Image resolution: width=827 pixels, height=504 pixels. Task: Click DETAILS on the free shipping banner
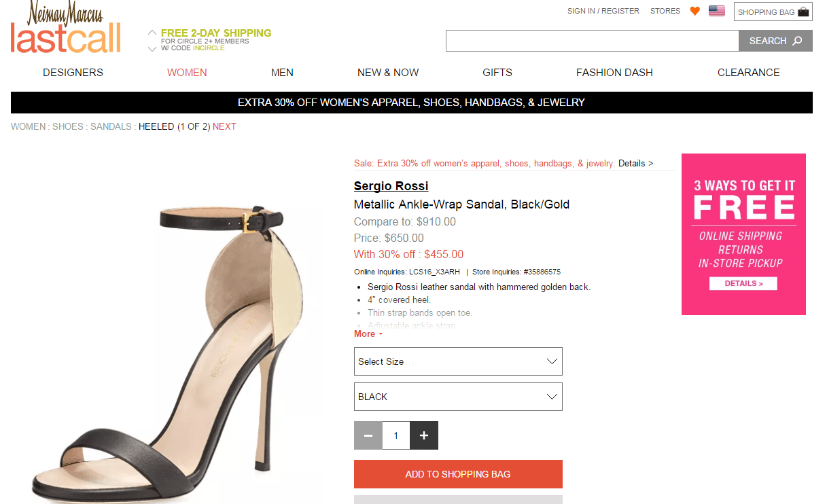click(743, 283)
